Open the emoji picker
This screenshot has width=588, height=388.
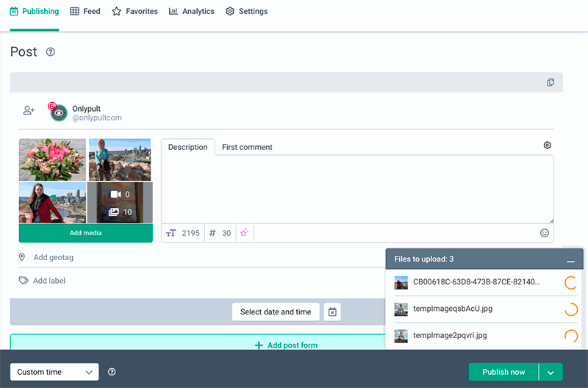tap(545, 233)
